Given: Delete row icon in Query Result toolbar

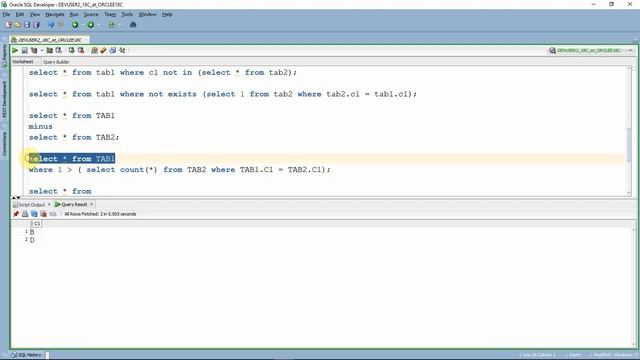Looking at the screenshot, I should [43, 214].
